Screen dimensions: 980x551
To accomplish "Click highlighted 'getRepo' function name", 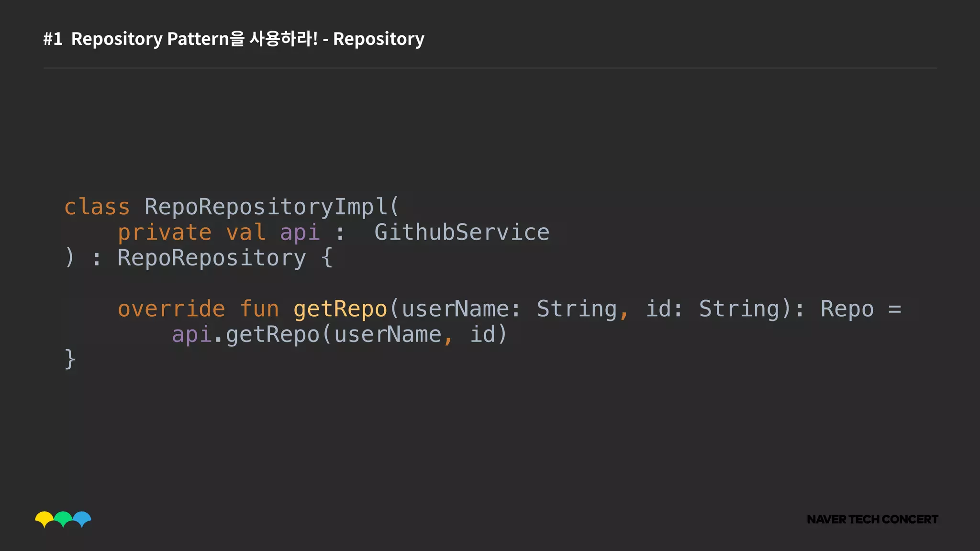I will click(x=340, y=309).
